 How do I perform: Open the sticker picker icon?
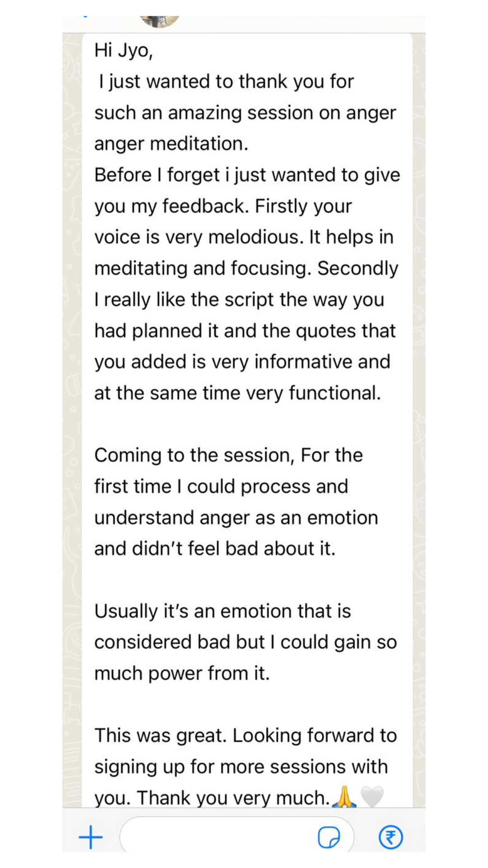click(x=329, y=837)
